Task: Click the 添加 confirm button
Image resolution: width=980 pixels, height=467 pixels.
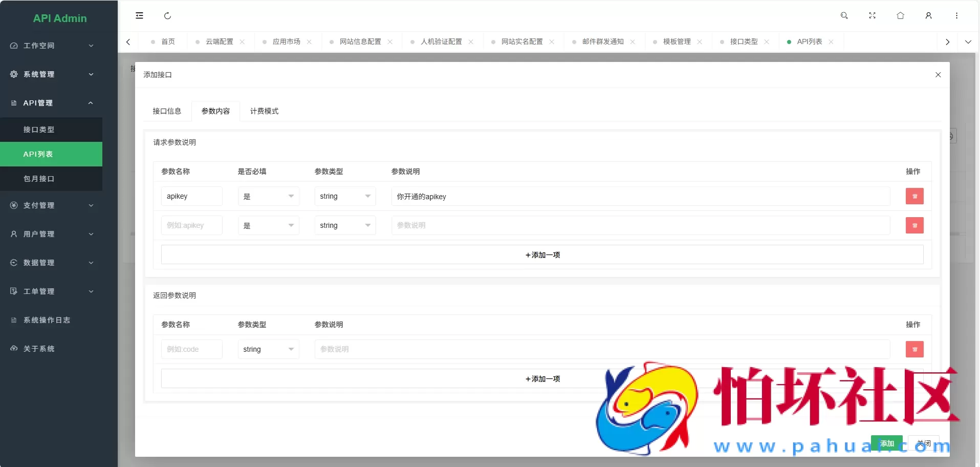Action: (887, 443)
